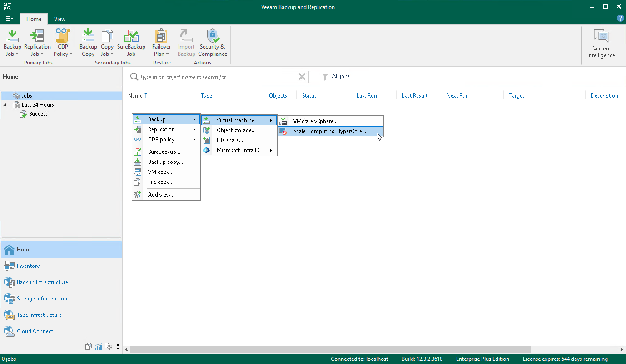The image size is (626, 364).
Task: Open Veeam Intelligence assistant
Action: [x=601, y=44]
